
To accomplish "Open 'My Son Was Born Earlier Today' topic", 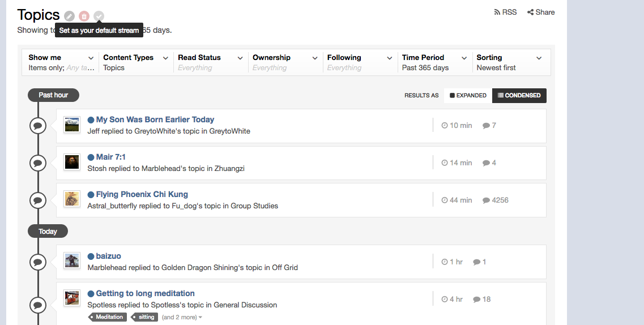I will point(155,119).
